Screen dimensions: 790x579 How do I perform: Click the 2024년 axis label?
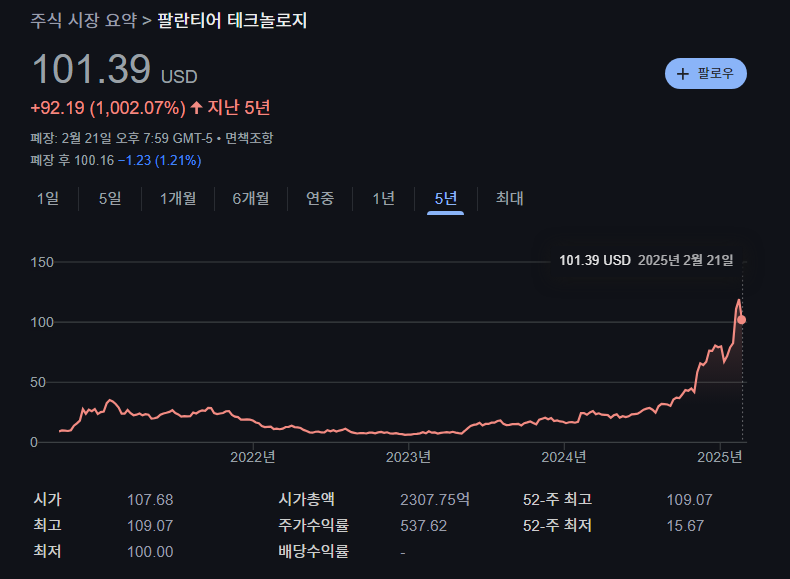pyautogui.click(x=564, y=457)
